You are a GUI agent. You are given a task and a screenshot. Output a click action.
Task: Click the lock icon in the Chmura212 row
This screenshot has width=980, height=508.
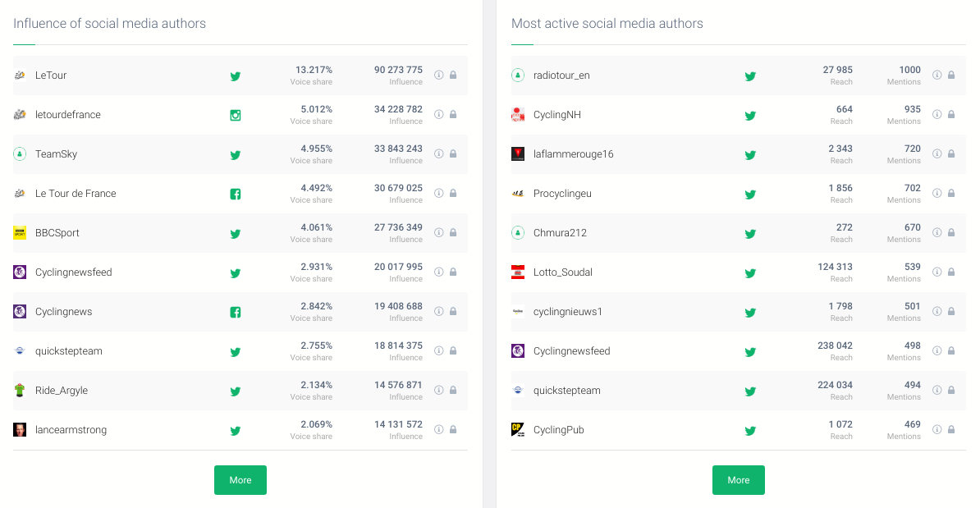(951, 233)
